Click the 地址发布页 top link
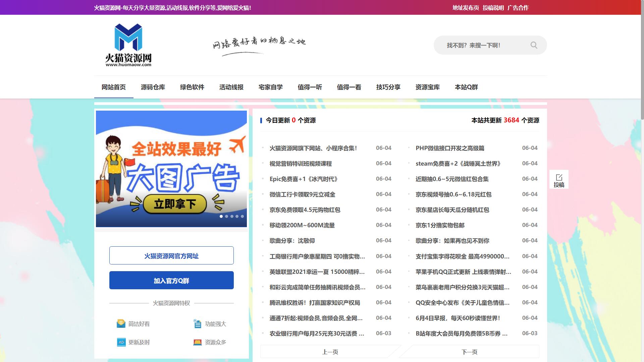The image size is (644, 362). tap(466, 8)
